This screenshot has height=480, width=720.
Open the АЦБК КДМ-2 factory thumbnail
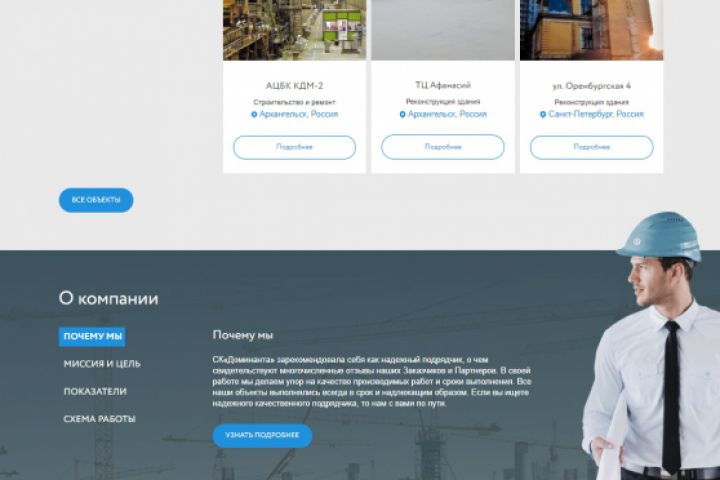294,30
